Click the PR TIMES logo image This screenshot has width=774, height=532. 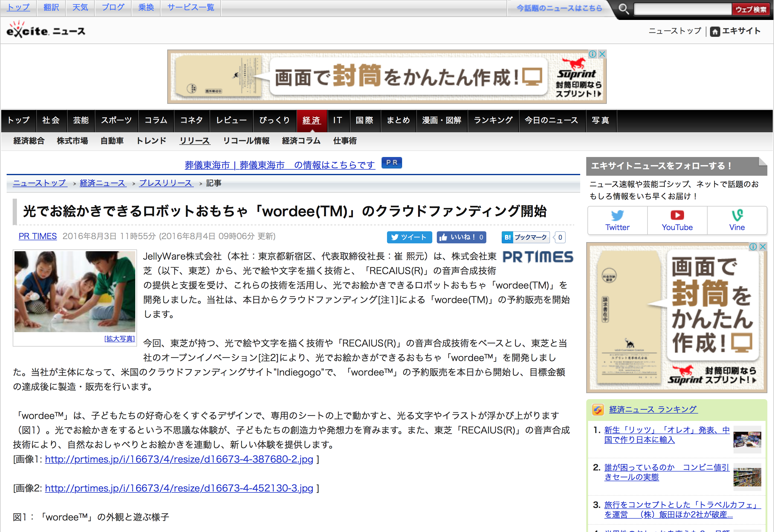(x=538, y=257)
